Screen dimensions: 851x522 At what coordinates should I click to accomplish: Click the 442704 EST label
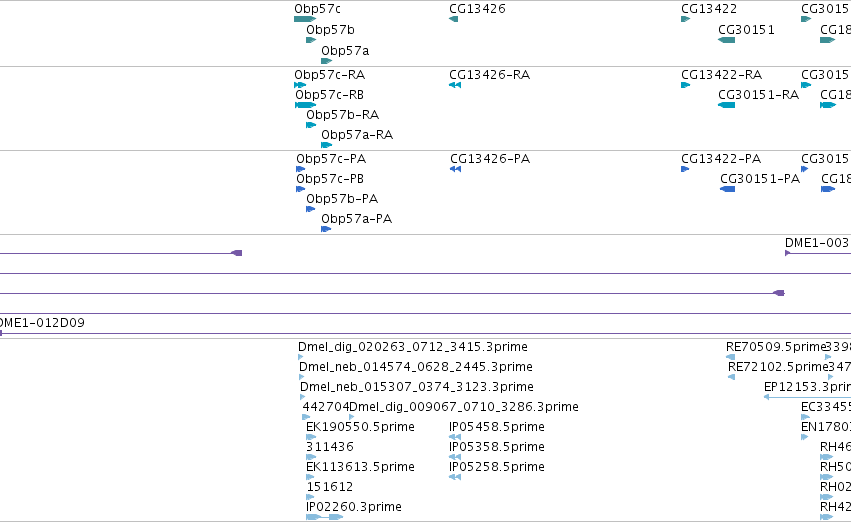pos(326,407)
